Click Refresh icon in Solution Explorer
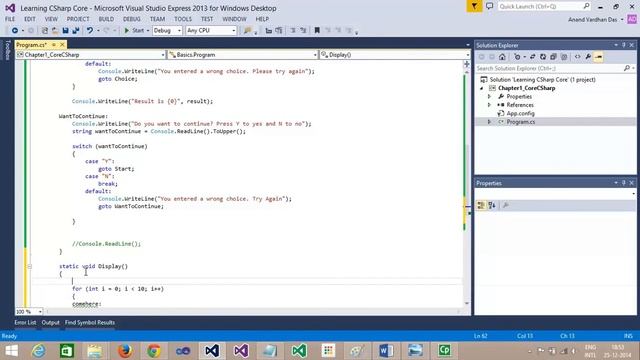Viewport: 640px width, 360px height. coord(543,57)
